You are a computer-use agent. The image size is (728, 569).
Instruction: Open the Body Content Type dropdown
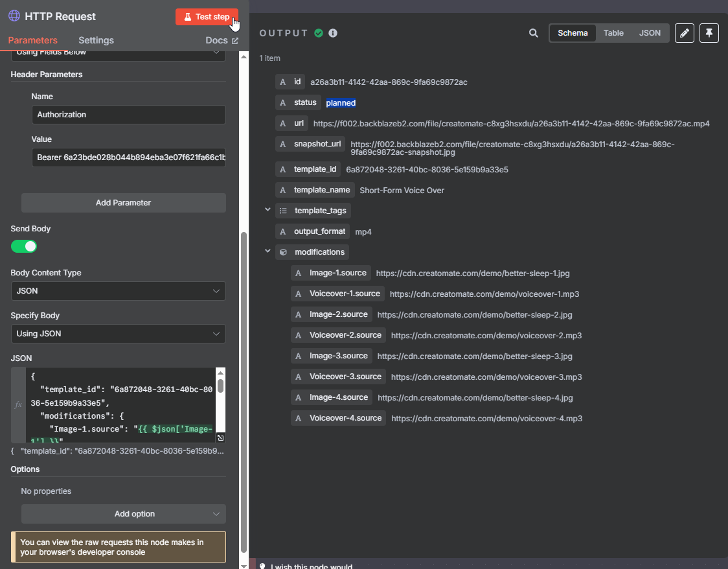coord(118,291)
